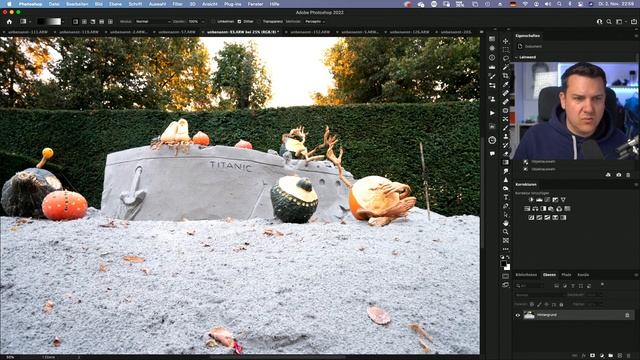Select the Hintergrund layer thumbnail
The height and width of the screenshot is (360, 640).
(x=529, y=315)
